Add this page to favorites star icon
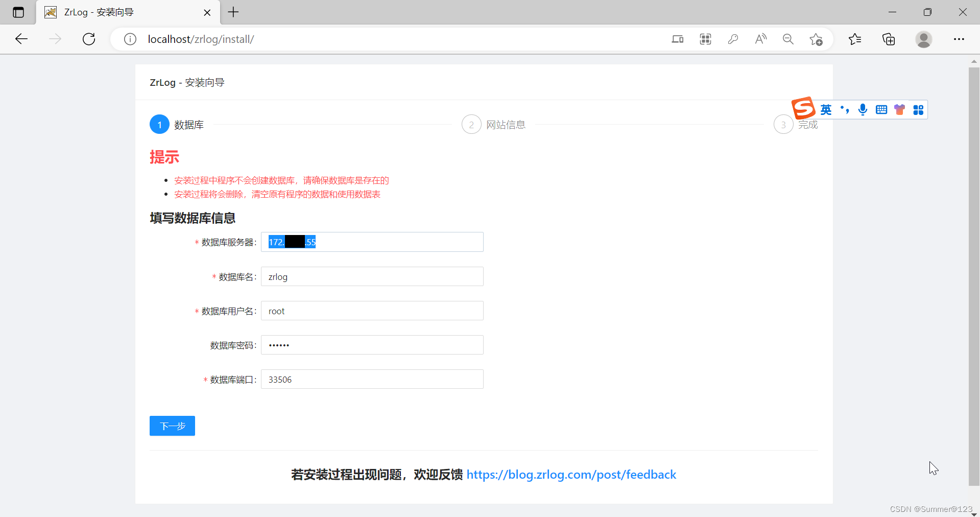This screenshot has height=517, width=980. point(816,39)
